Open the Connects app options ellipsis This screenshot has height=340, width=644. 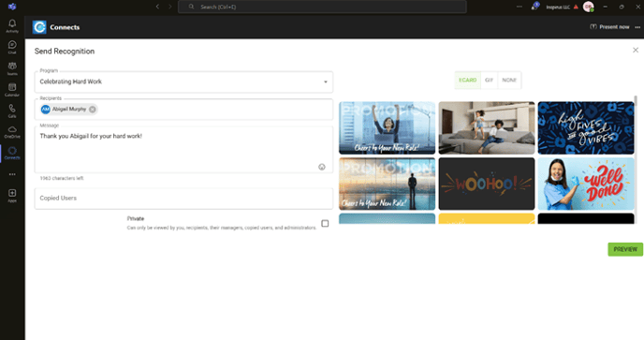pyautogui.click(x=637, y=27)
